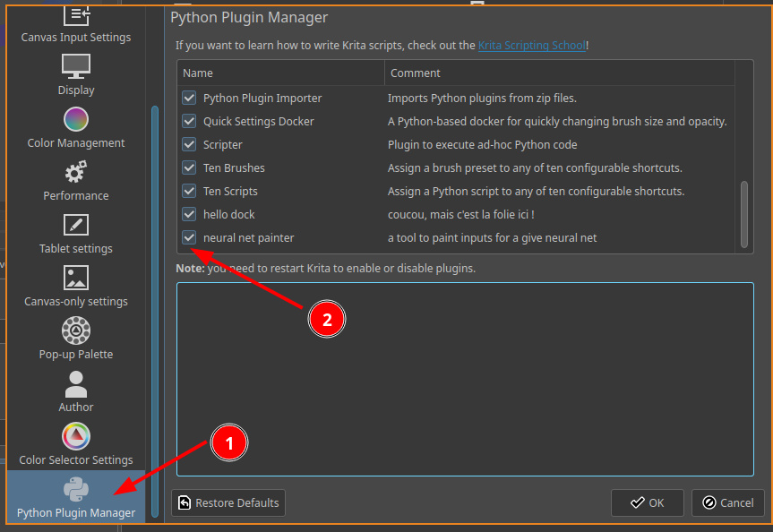
Task: Select the Color Management icon
Action: tap(76, 119)
